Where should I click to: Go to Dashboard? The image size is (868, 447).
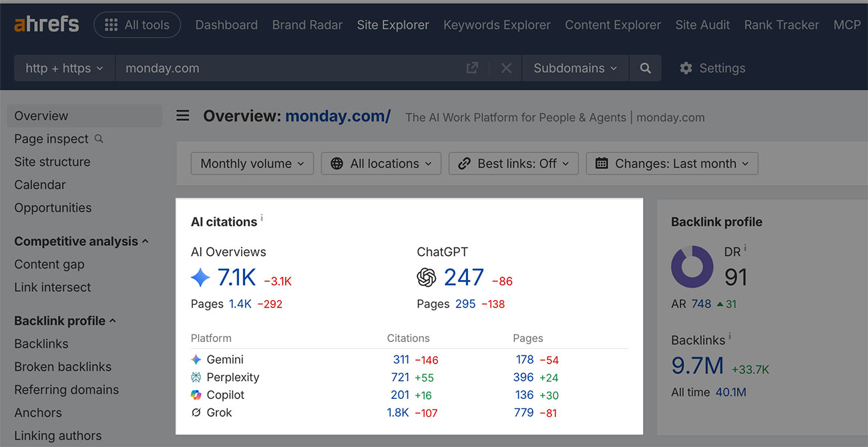point(226,25)
